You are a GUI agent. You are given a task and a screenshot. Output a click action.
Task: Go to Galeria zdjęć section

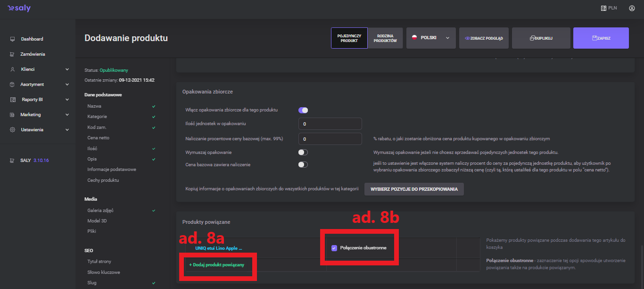[x=101, y=210]
